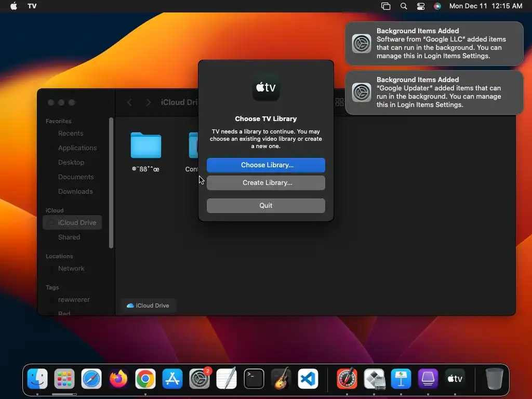Launch Visual Studio Code from the Dock
Image resolution: width=532 pixels, height=399 pixels.
(x=308, y=379)
